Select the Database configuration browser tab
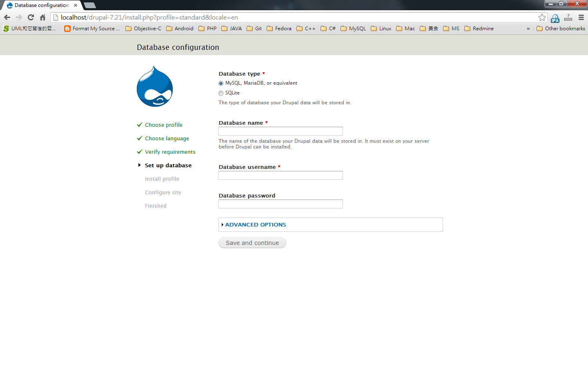This screenshot has width=588, height=368. (x=42, y=5)
